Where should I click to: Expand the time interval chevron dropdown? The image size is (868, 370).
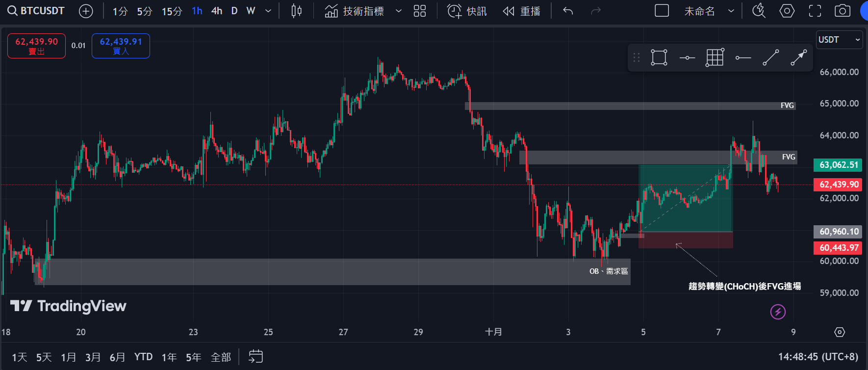268,11
